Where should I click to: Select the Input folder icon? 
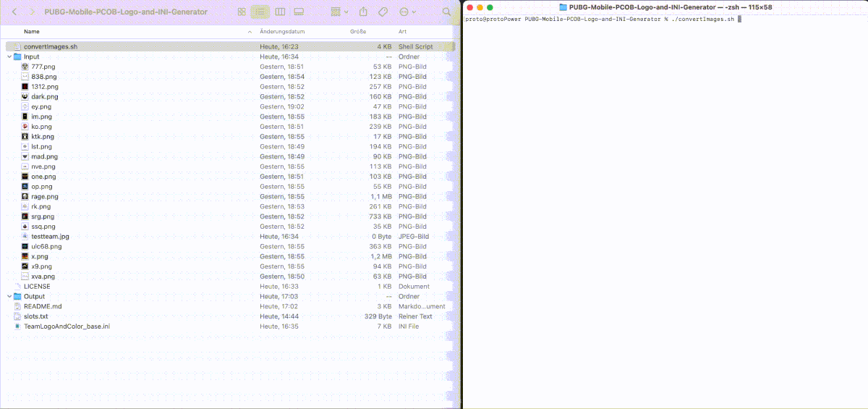tap(17, 56)
